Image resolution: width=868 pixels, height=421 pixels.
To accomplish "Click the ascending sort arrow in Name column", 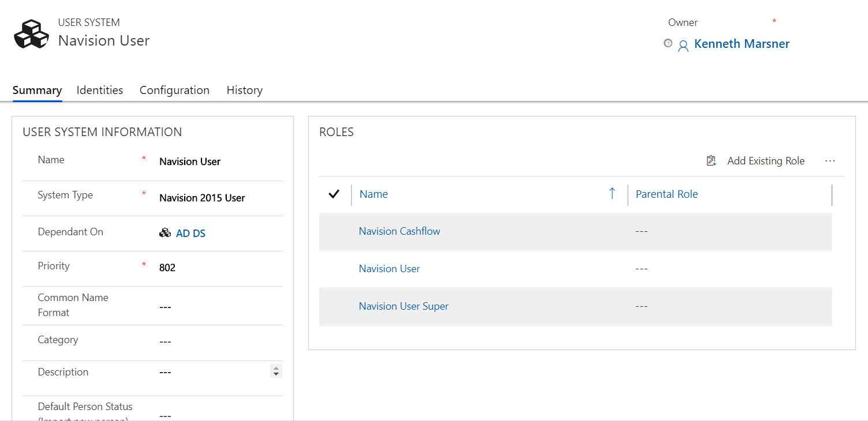I will [x=612, y=194].
